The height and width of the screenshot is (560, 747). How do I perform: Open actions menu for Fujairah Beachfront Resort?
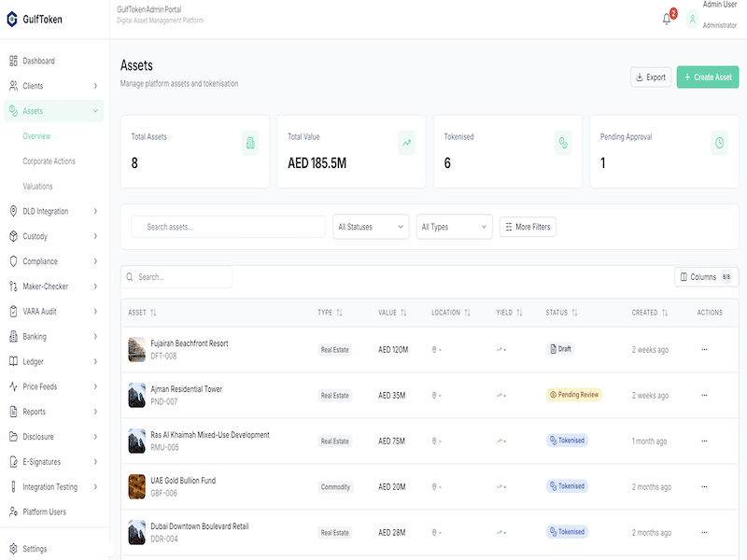click(x=704, y=349)
